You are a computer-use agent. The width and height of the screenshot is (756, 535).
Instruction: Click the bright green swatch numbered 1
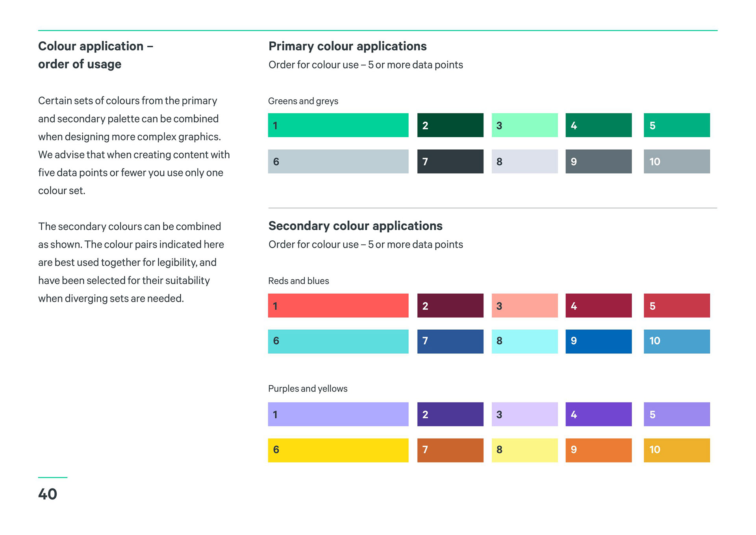338,125
